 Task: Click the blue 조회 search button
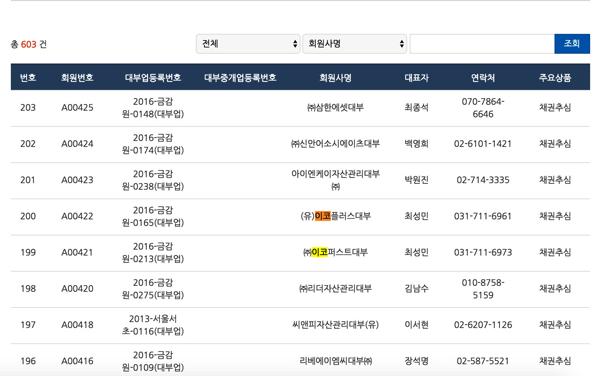coord(572,44)
